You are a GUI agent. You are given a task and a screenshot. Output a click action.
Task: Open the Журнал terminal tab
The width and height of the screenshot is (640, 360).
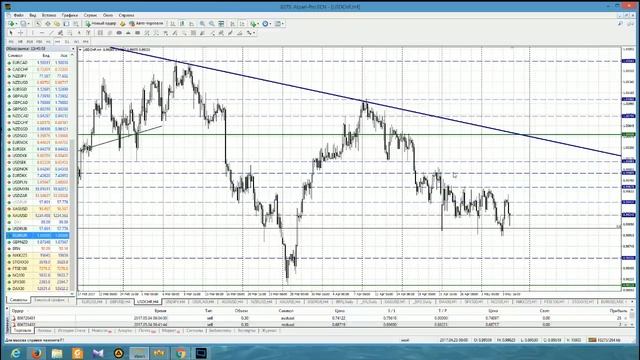tap(269, 330)
